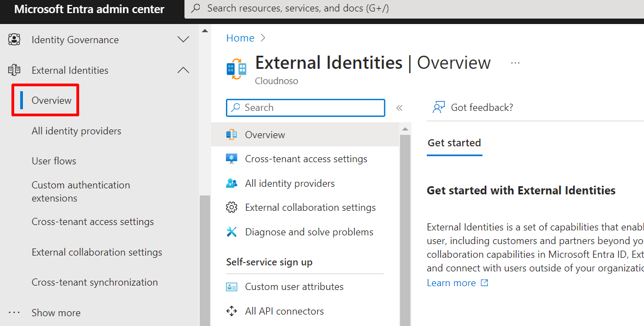Go to Home breadcrumb link
The width and height of the screenshot is (644, 326).
[240, 38]
